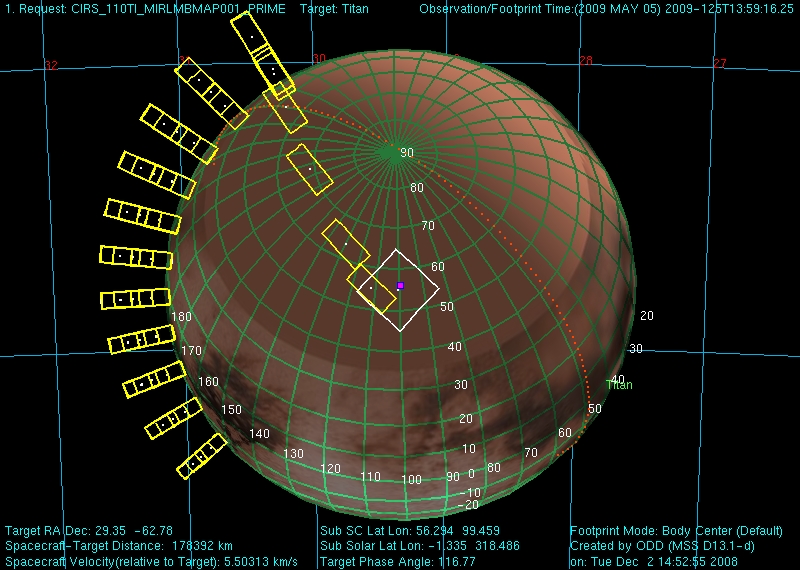Click the latitude label '-20' on Titan
The image size is (800, 570).
pos(468,504)
